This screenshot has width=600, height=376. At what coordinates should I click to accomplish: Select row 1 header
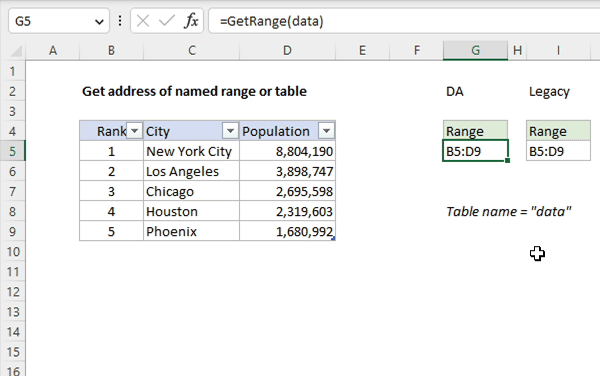tap(13, 71)
